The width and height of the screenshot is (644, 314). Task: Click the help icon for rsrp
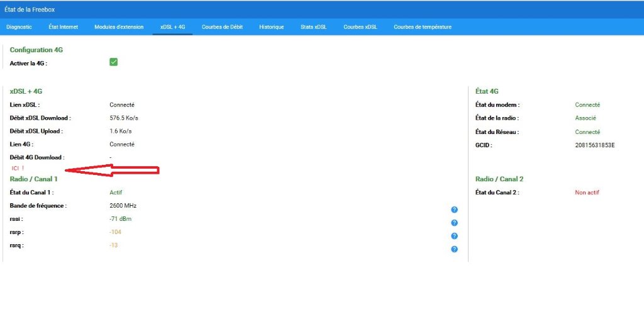[x=454, y=236]
